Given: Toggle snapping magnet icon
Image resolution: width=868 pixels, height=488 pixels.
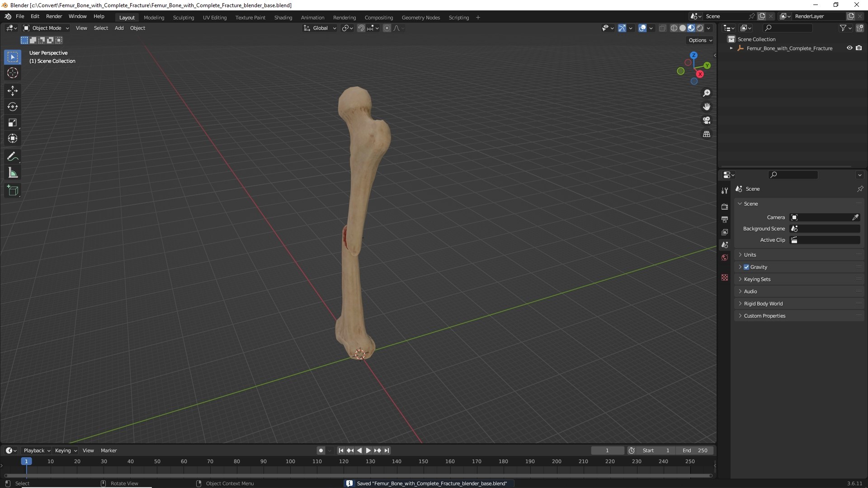Looking at the screenshot, I should [x=361, y=28].
